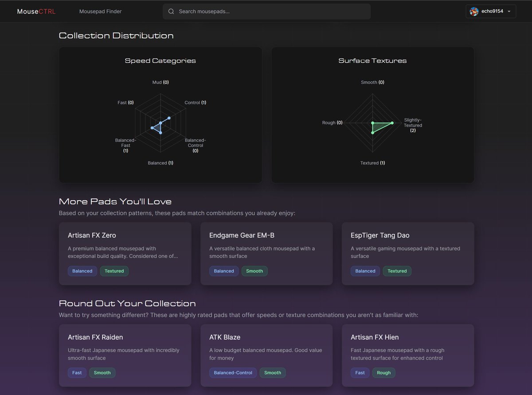Viewport: 532px width, 395px height.
Task: Click the Slightly-Textured (2) axis label
Action: [413, 125]
